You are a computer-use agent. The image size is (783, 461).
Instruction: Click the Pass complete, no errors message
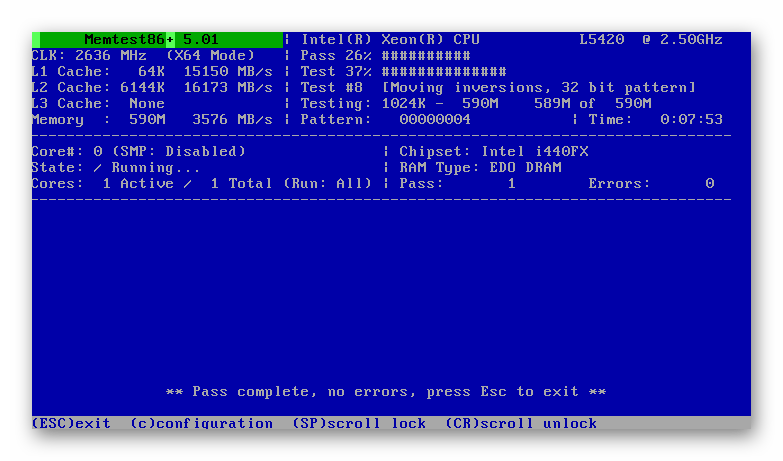click(x=386, y=392)
